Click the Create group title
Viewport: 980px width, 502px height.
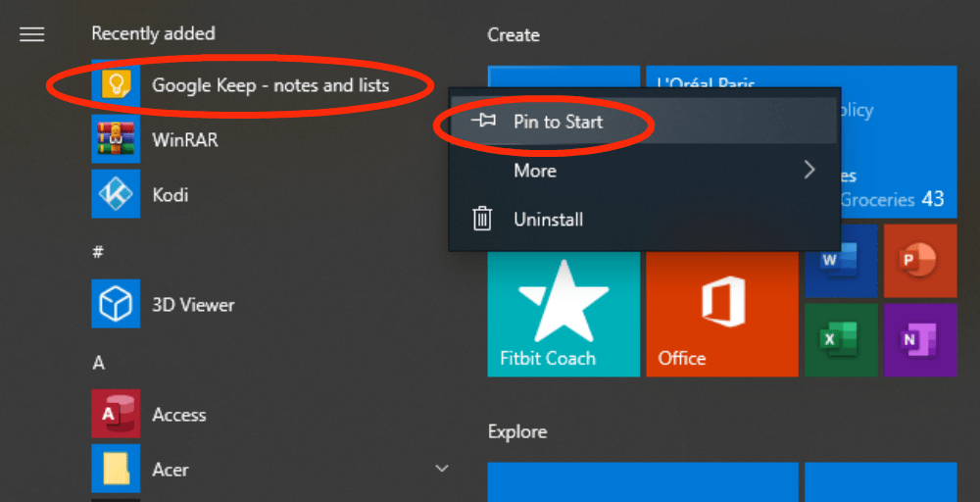(x=514, y=35)
